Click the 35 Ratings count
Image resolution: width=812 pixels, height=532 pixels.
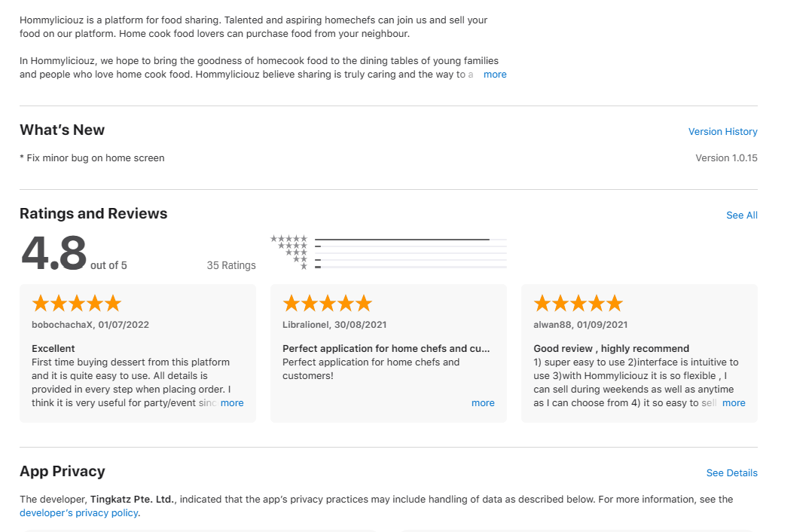click(231, 265)
